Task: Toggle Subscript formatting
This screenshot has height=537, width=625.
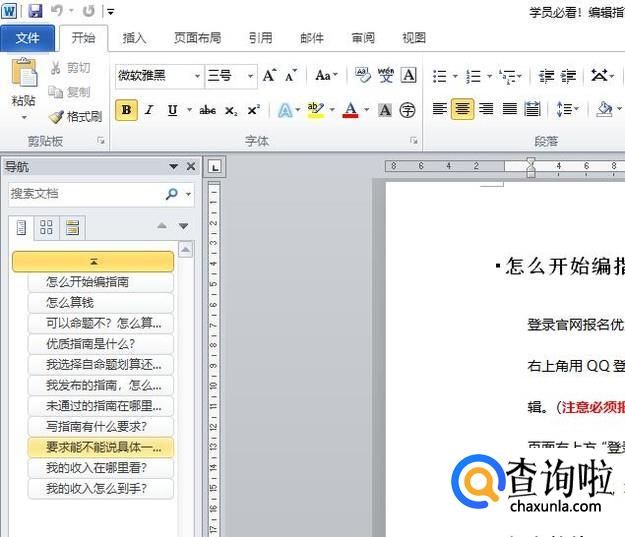Action: pos(231,110)
